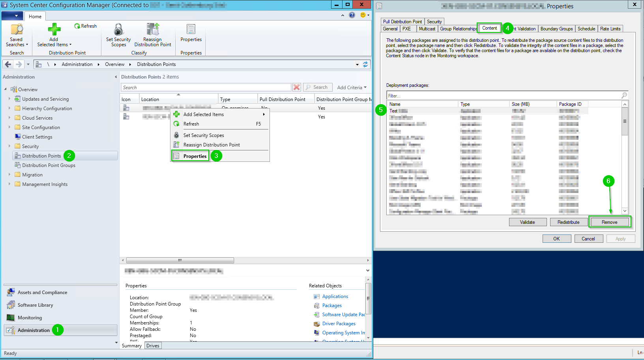Click the Set Security Scopes padlock icon
This screenshot has height=360, width=644.
click(118, 30)
